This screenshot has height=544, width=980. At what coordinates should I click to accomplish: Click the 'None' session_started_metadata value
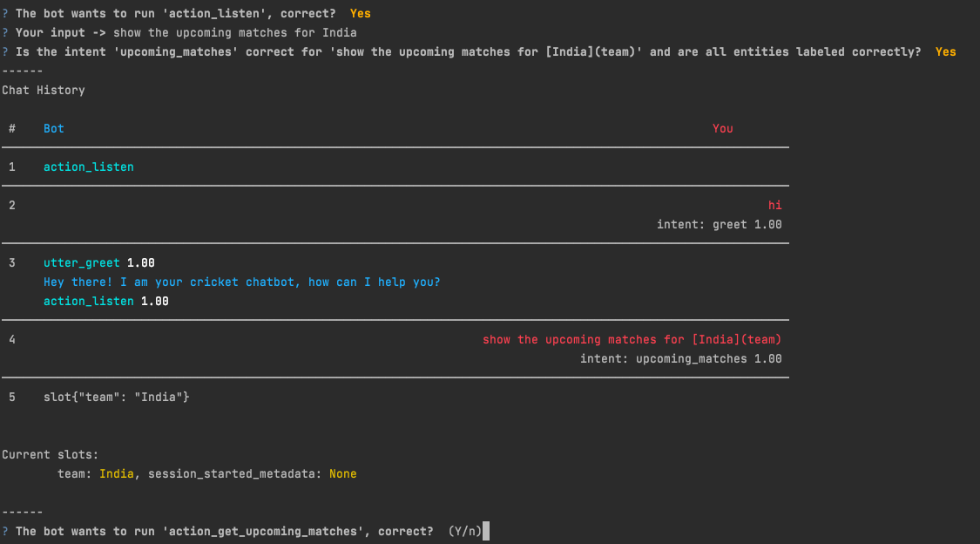pos(342,473)
